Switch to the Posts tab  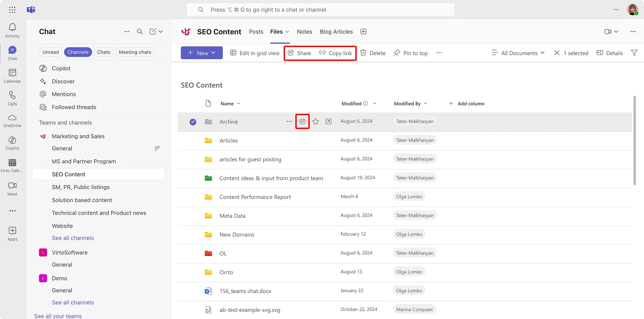256,31
